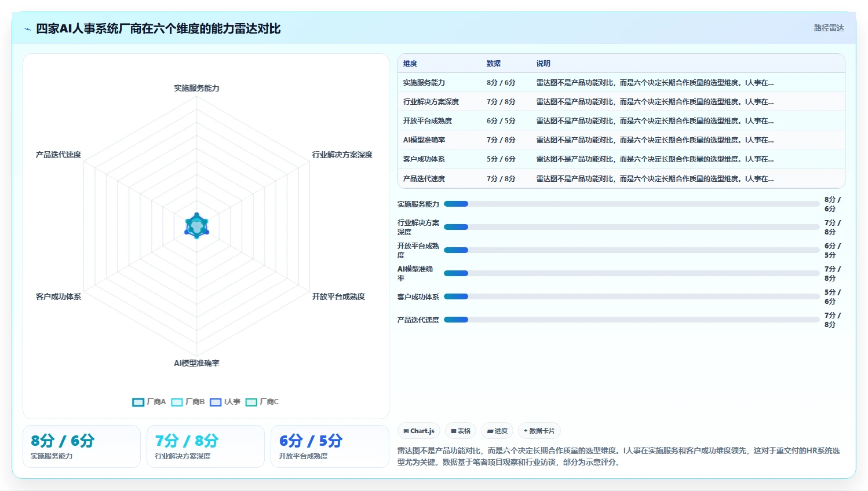
Task: Click the 产品迭代速度 progress bar
Action: [x=632, y=320]
